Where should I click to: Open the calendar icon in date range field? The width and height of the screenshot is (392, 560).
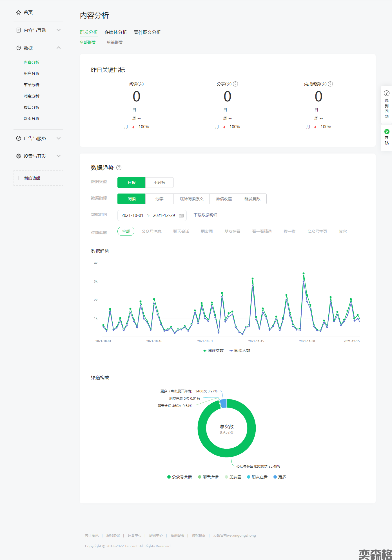point(181,215)
